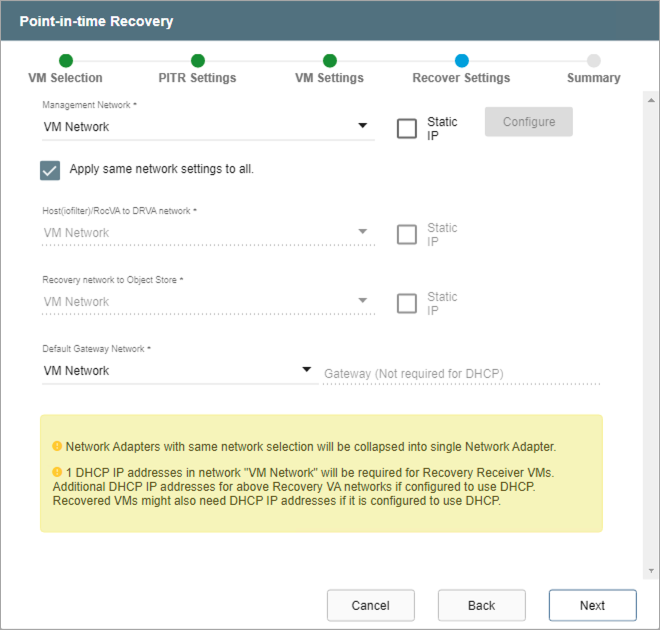This screenshot has width=660, height=630.
Task: Expand Host(iofilter)/RocVA to DRVA network dropdown
Action: pos(362,233)
